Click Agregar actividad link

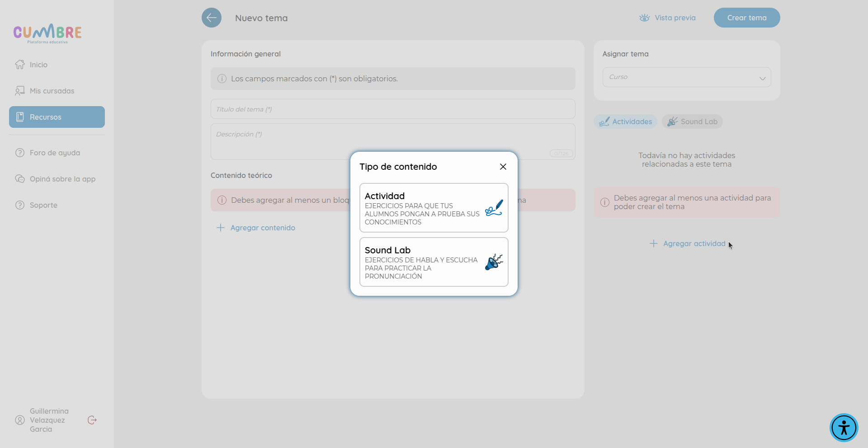click(687, 243)
